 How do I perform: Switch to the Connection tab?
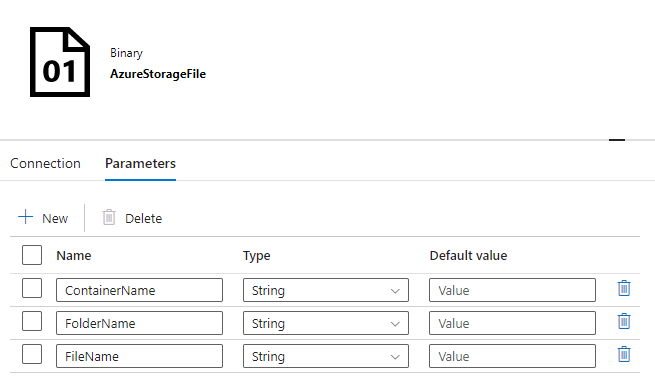coord(46,163)
